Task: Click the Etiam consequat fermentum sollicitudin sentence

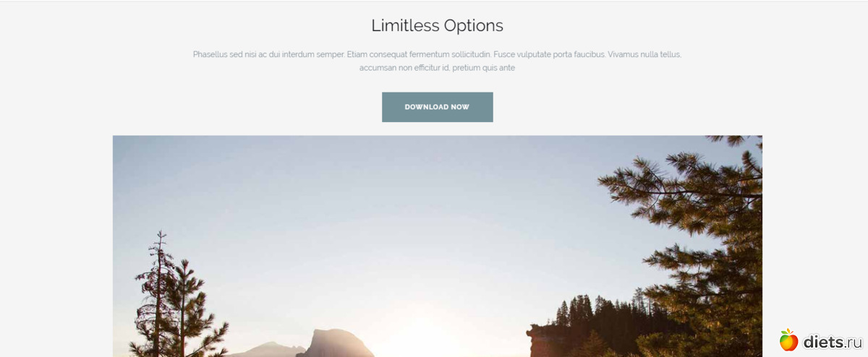Action: click(x=418, y=54)
